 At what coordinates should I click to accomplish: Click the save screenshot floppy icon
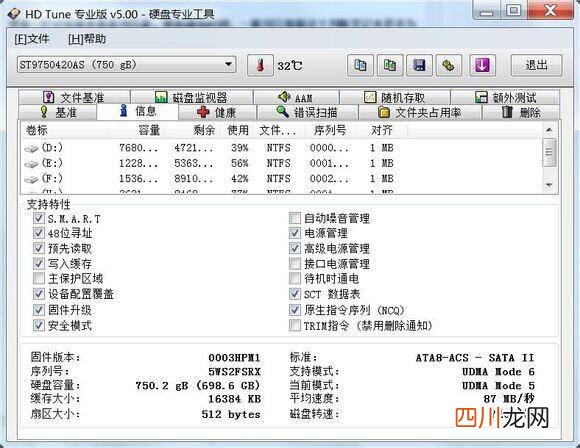[x=419, y=65]
